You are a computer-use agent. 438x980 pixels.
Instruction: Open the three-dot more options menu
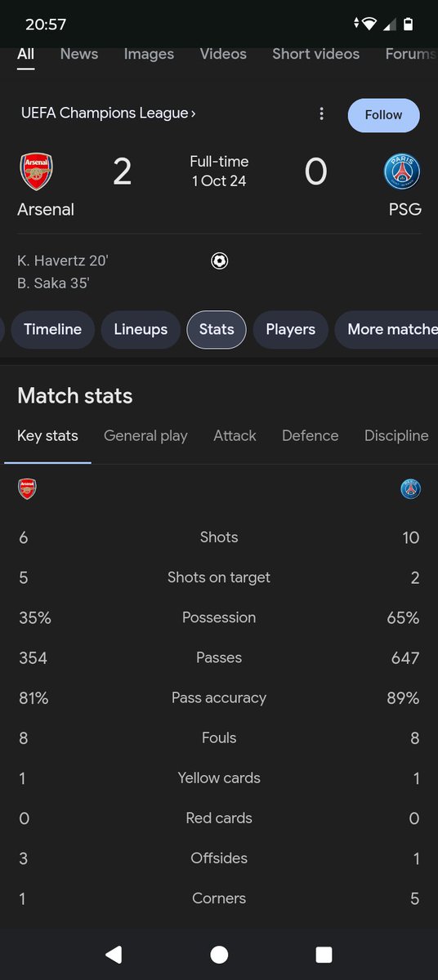[x=322, y=114]
